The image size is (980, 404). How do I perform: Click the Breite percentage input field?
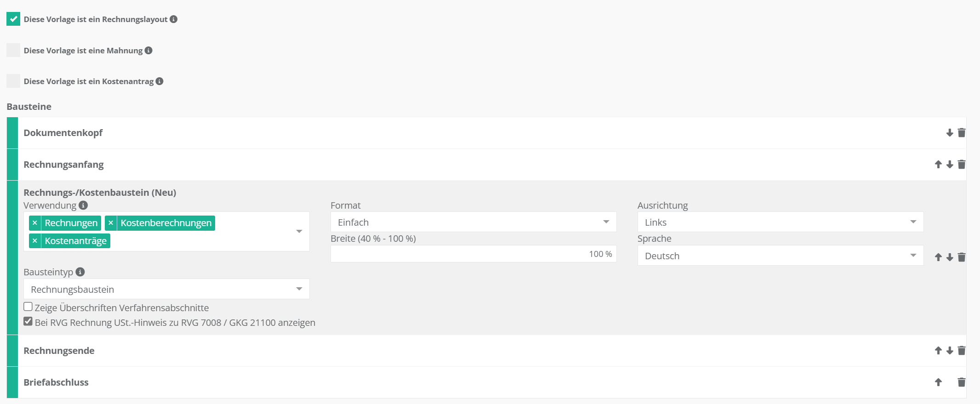coord(473,254)
